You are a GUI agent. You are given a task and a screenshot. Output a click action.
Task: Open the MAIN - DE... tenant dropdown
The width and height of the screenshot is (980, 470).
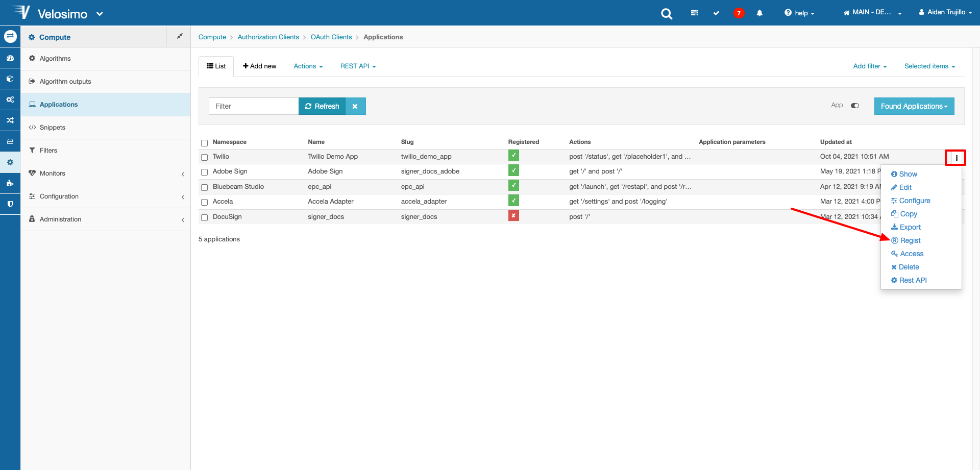pyautogui.click(x=872, y=12)
